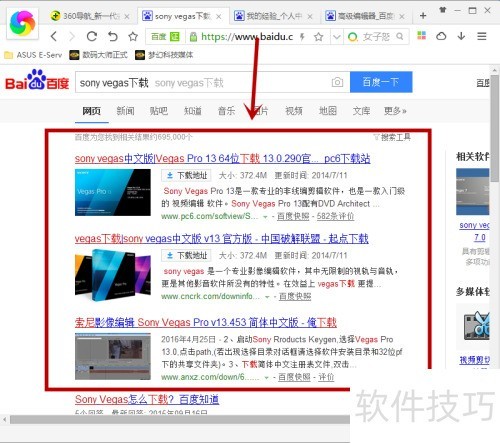Open the pc6下载站 Vegas Pro 13 result
Image resolution: width=500 pixels, height=443 pixels.
pos(223,158)
